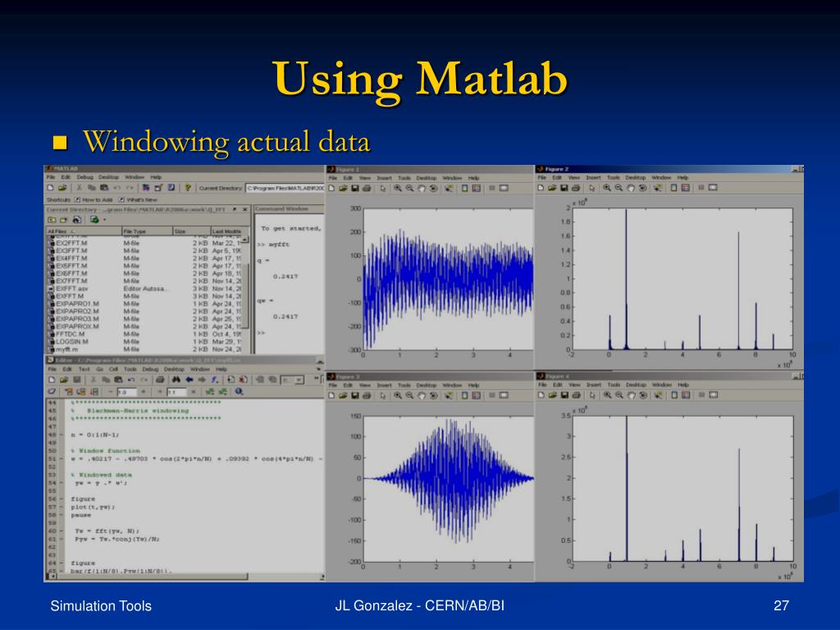Click the 1.0 increment value field in Editor

(x=127, y=391)
